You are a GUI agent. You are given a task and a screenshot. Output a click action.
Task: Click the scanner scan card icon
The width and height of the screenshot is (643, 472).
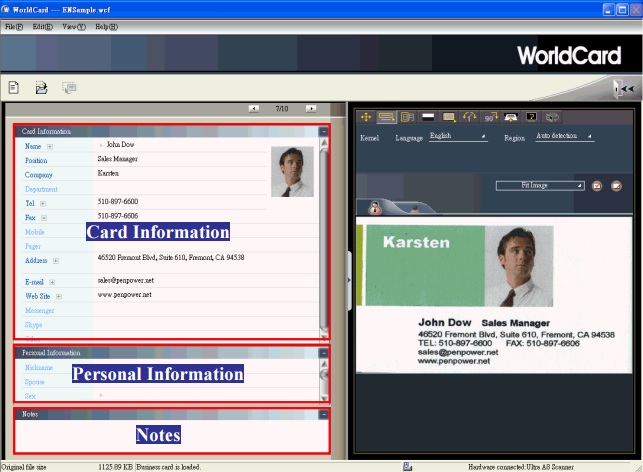(511, 117)
